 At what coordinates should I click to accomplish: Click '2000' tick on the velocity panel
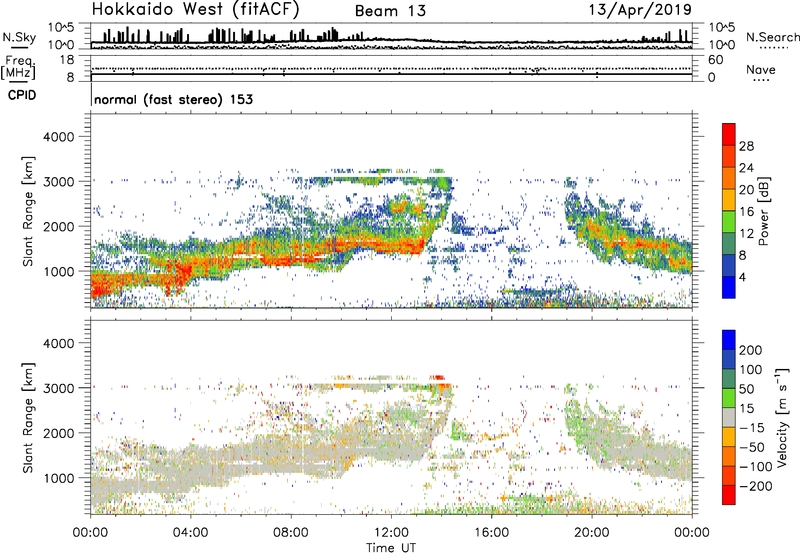click(x=58, y=433)
